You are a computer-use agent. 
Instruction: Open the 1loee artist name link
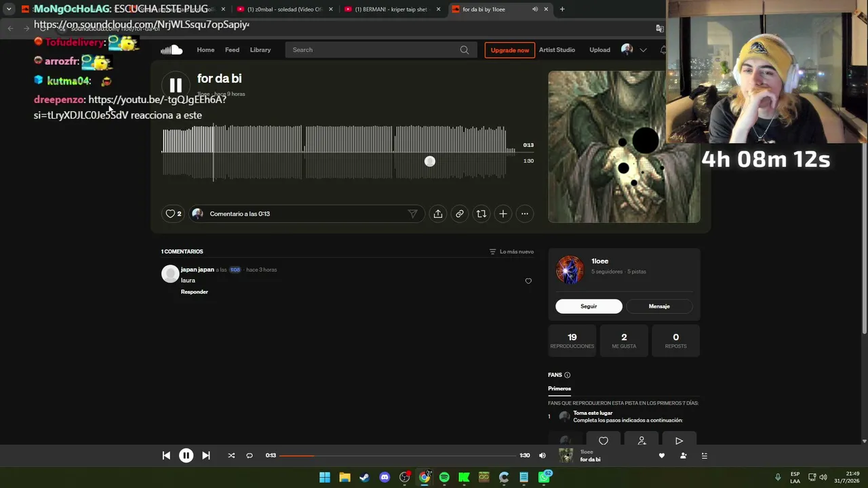point(599,261)
